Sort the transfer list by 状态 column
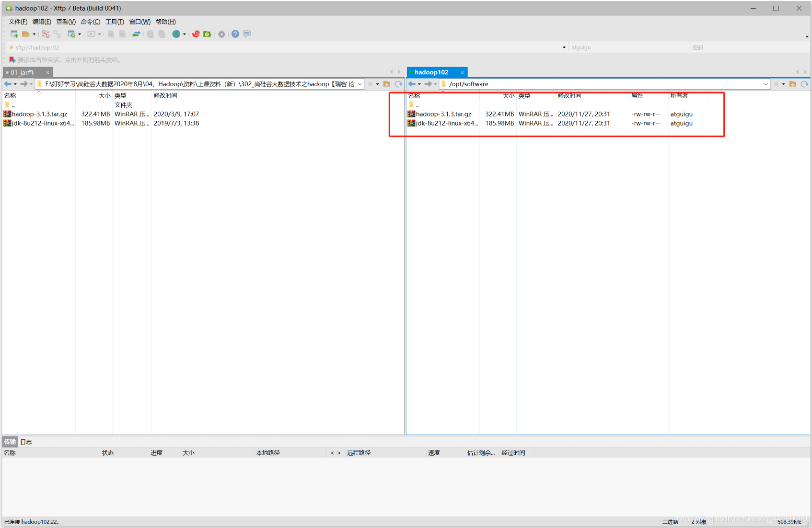Image resolution: width=812 pixels, height=528 pixels. 108,453
